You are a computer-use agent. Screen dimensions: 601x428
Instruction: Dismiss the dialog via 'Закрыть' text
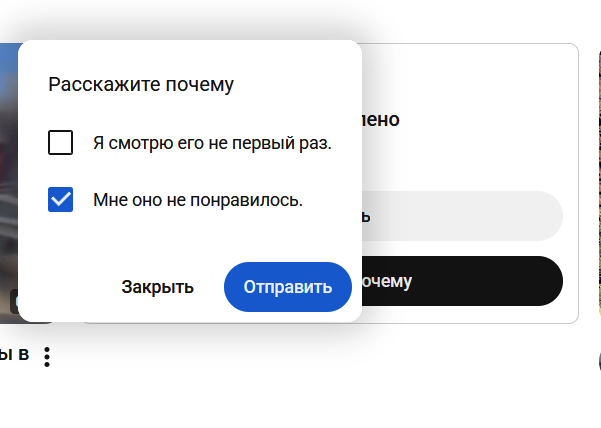pos(158,287)
